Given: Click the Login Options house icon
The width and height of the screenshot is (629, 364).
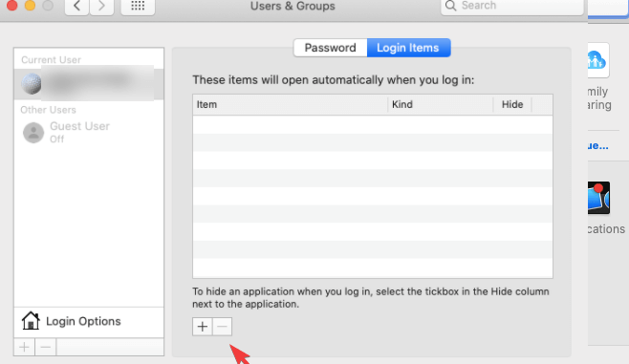Looking at the screenshot, I should tap(31, 321).
